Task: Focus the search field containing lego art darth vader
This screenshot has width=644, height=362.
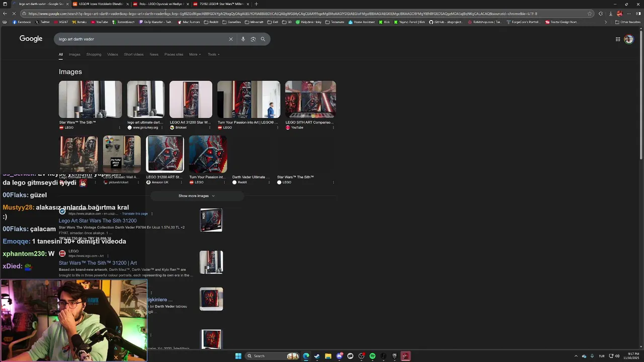Action: tap(141, 39)
